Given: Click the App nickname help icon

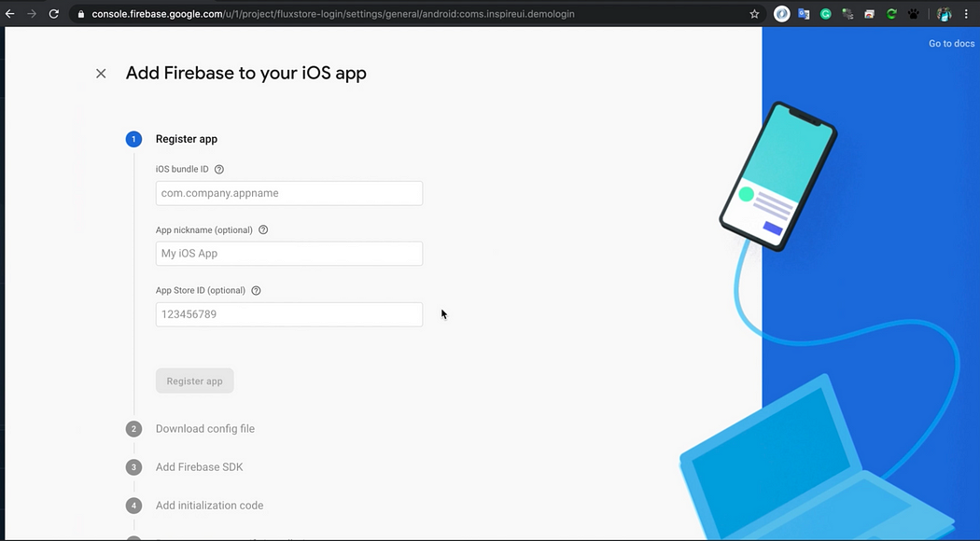Looking at the screenshot, I should 263,229.
